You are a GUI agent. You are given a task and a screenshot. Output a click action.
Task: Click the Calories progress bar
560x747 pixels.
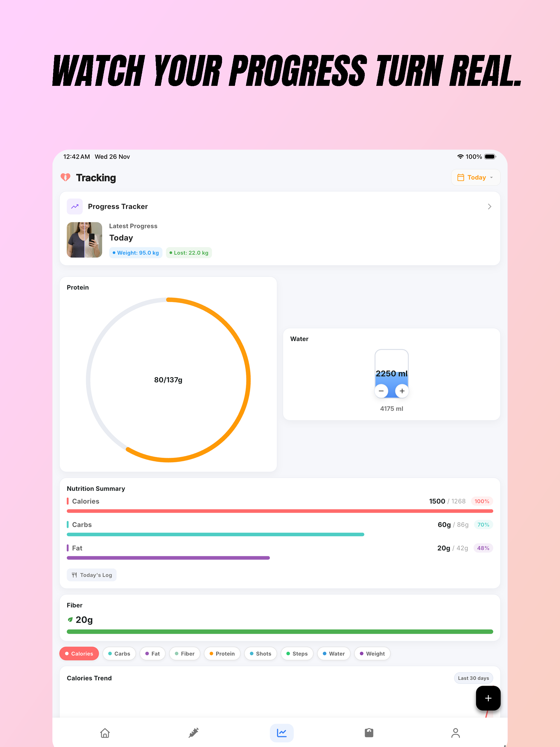click(x=280, y=511)
